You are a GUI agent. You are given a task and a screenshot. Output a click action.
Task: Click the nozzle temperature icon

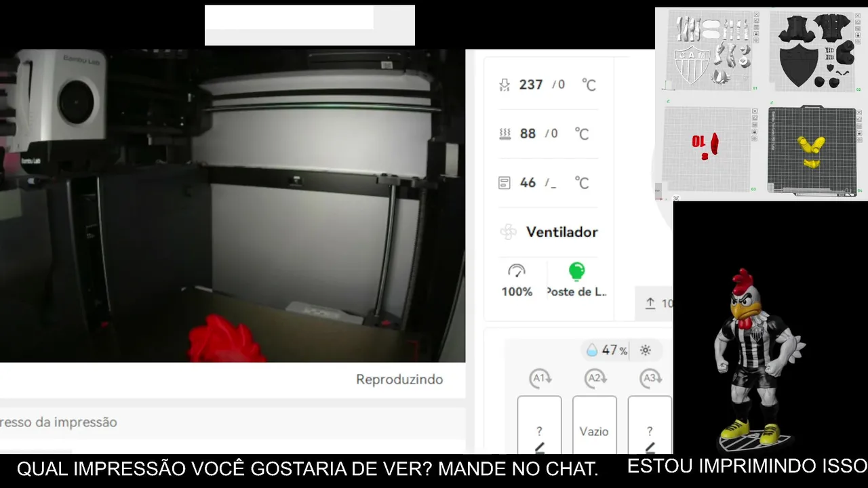coord(504,85)
